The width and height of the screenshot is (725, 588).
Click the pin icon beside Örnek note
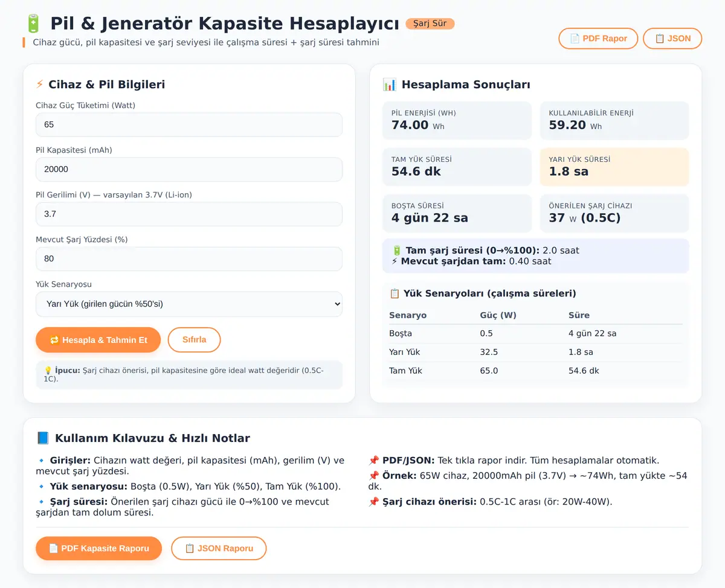click(x=373, y=476)
